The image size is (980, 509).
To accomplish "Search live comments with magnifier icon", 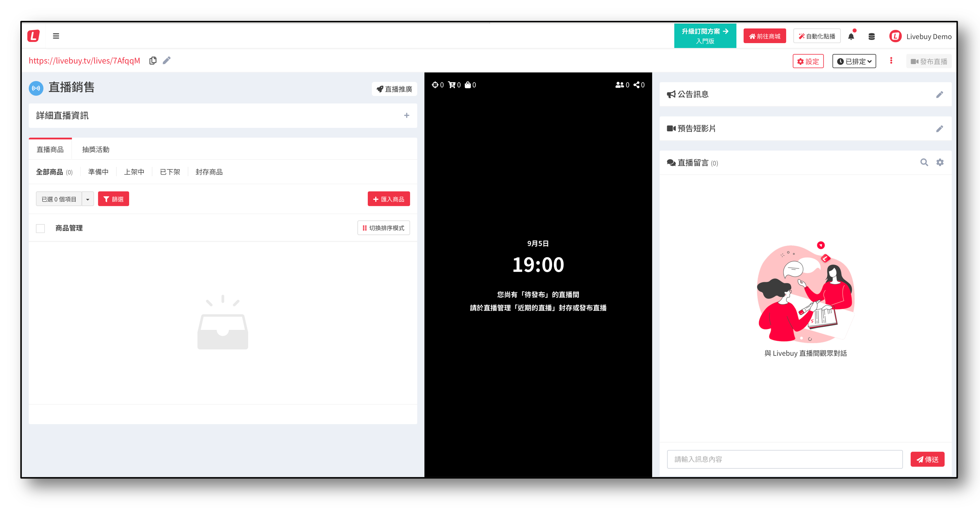I will coord(924,163).
